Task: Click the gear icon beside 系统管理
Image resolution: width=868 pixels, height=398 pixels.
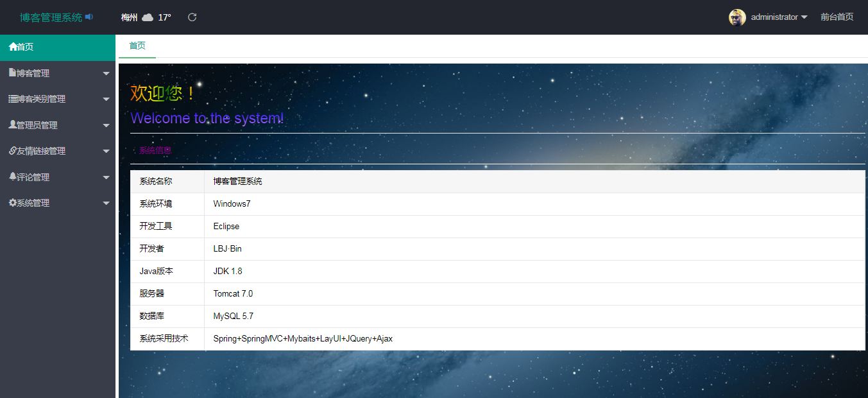Action: tap(12, 202)
